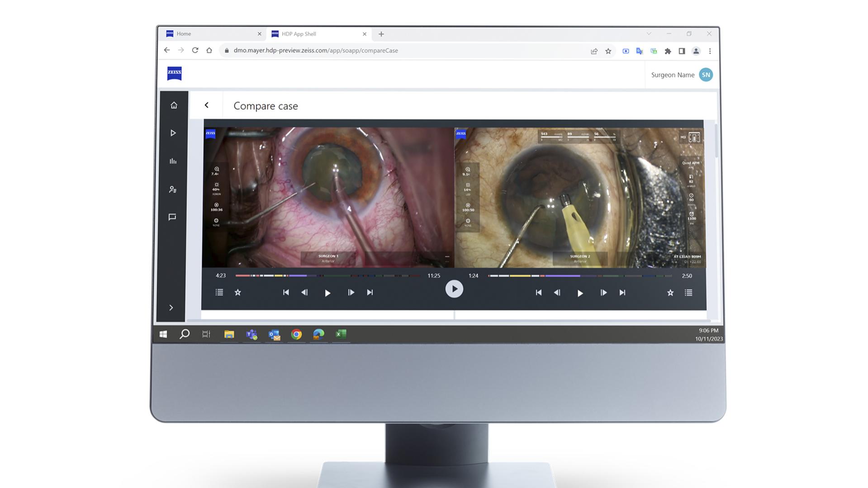Play both videos with the center play button
The image size is (868, 488).
tap(454, 289)
